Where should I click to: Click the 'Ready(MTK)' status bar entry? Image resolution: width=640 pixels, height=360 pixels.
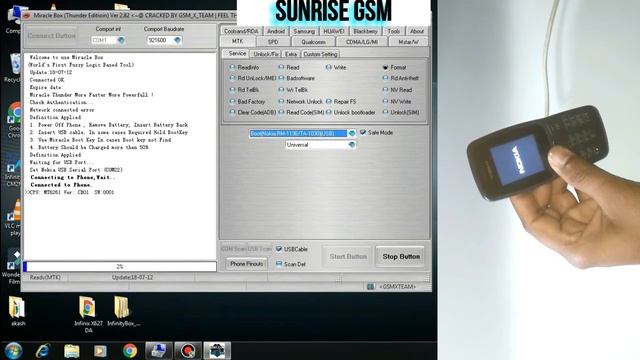coord(45,278)
